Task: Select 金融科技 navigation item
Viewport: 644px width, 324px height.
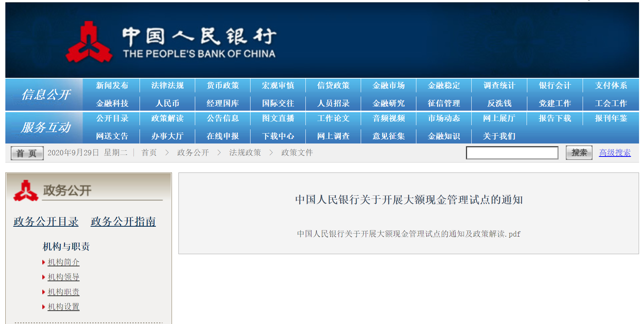Action: tap(112, 103)
